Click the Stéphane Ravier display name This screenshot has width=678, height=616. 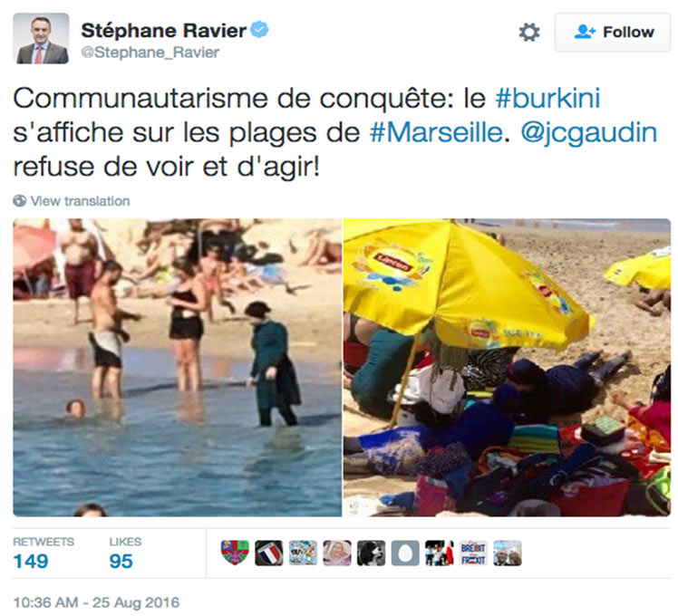point(163,30)
